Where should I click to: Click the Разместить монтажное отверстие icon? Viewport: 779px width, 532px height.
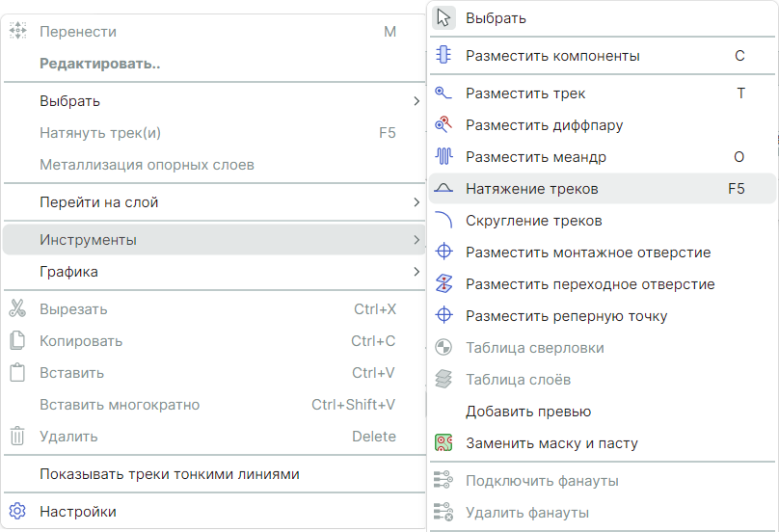(x=443, y=253)
